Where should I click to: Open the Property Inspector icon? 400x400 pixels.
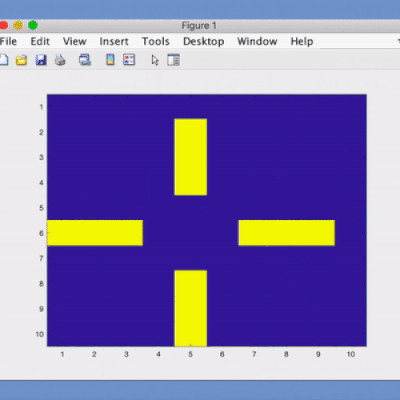[173, 60]
